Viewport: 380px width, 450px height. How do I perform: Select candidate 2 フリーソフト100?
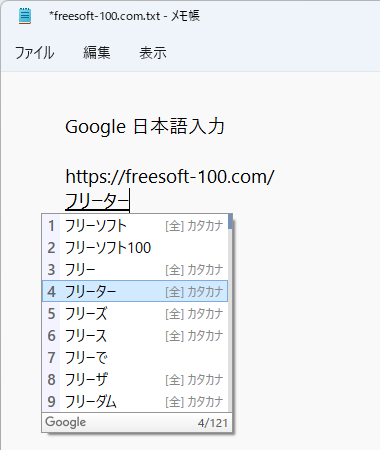[x=135, y=248]
